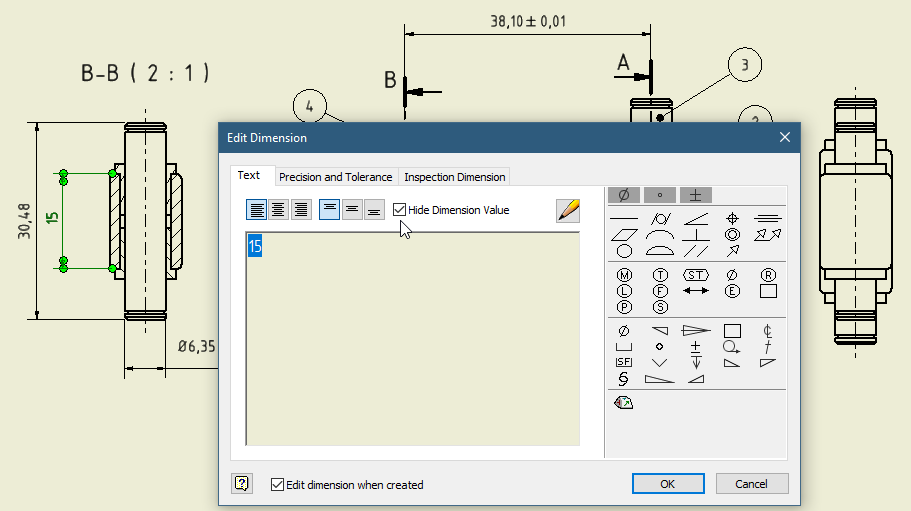911x511 pixels.
Task: Insert the profile of a line arc symbol
Action: click(660, 235)
